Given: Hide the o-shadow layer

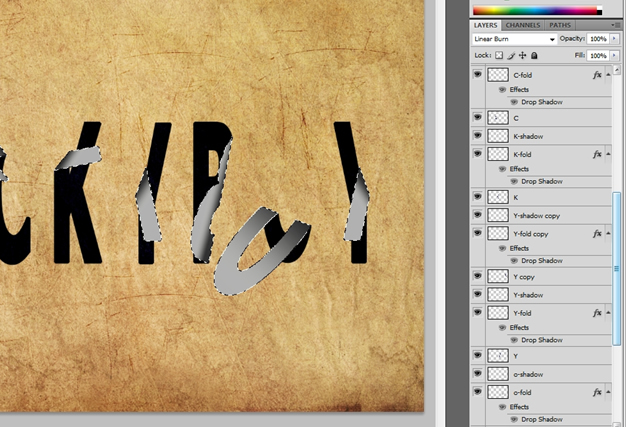Looking at the screenshot, I should (x=477, y=374).
